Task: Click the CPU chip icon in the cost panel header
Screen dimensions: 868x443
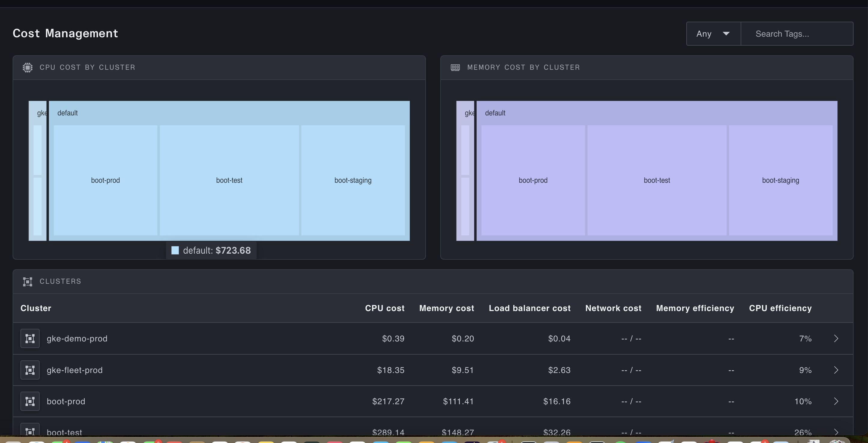Action: tap(28, 67)
